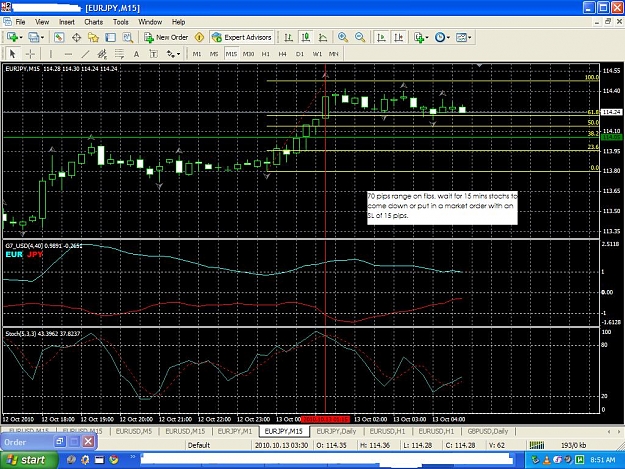Click the connection status bars icon
The height and width of the screenshot is (469, 625).
(537, 445)
